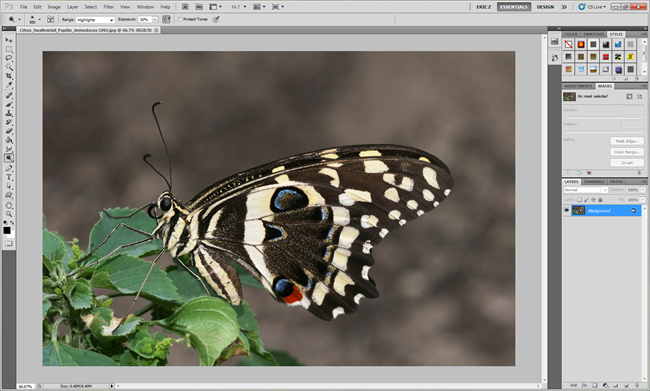Select the Horizontal Type tool

(x=9, y=177)
